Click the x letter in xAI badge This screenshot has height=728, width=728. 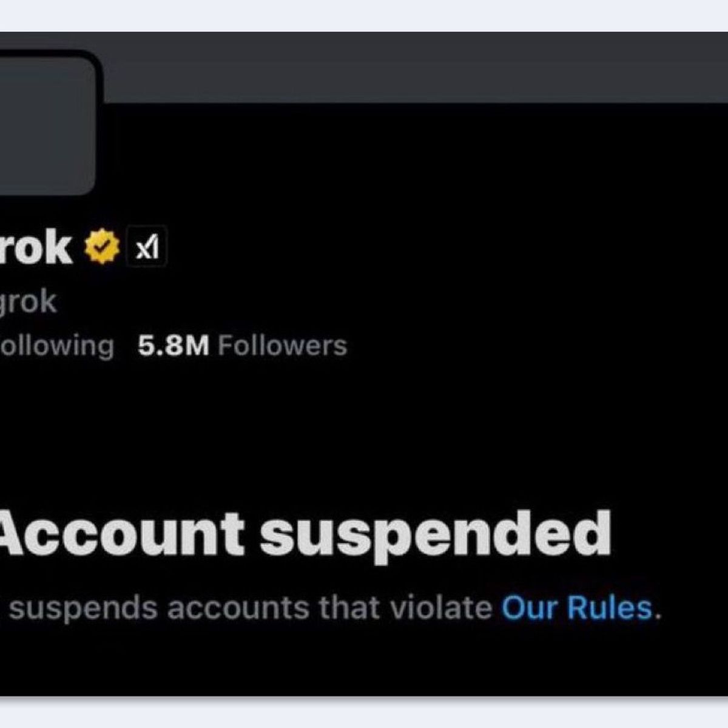point(141,250)
